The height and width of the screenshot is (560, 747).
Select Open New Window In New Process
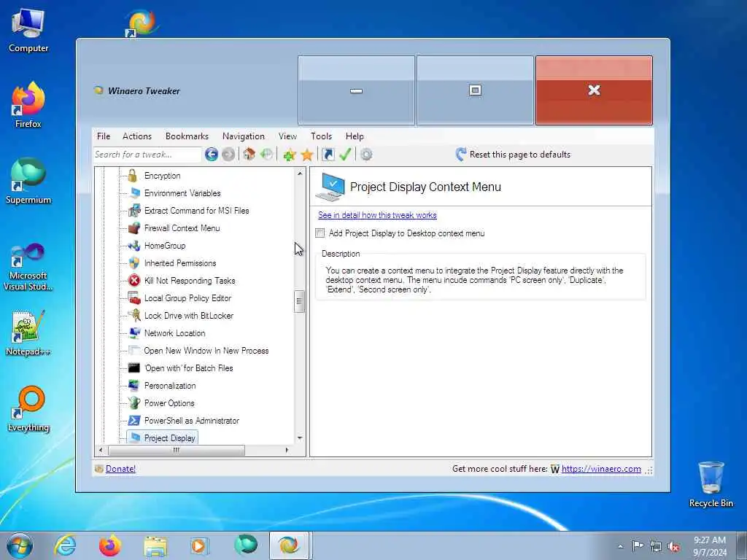pyautogui.click(x=206, y=351)
